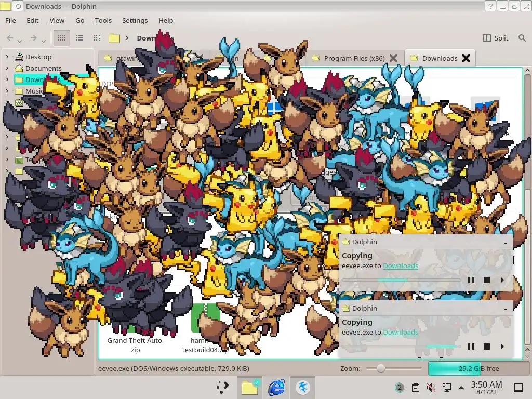Expand the Downloads tree node
This screenshot has width=532, height=399.
click(x=7, y=79)
